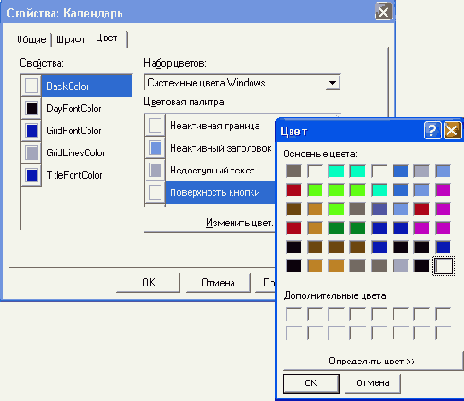Pick the red swatch in the second row

coord(294,190)
